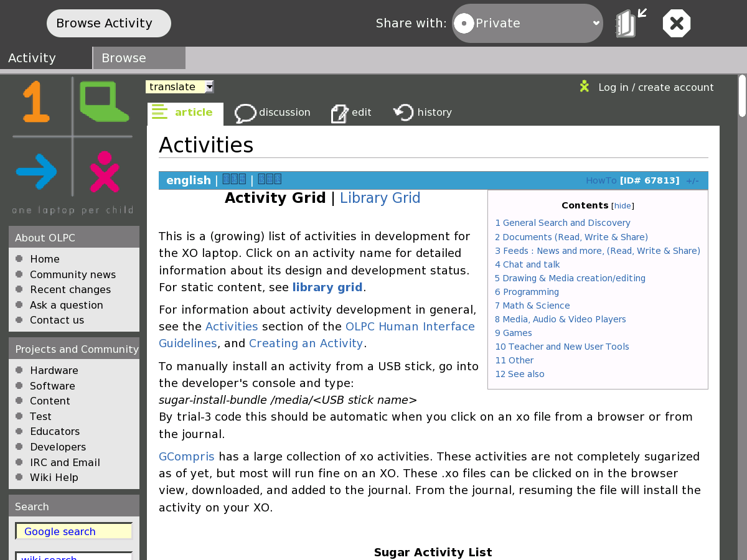The height and width of the screenshot is (560, 747).
Task: Open the Library Grid link
Action: [380, 198]
